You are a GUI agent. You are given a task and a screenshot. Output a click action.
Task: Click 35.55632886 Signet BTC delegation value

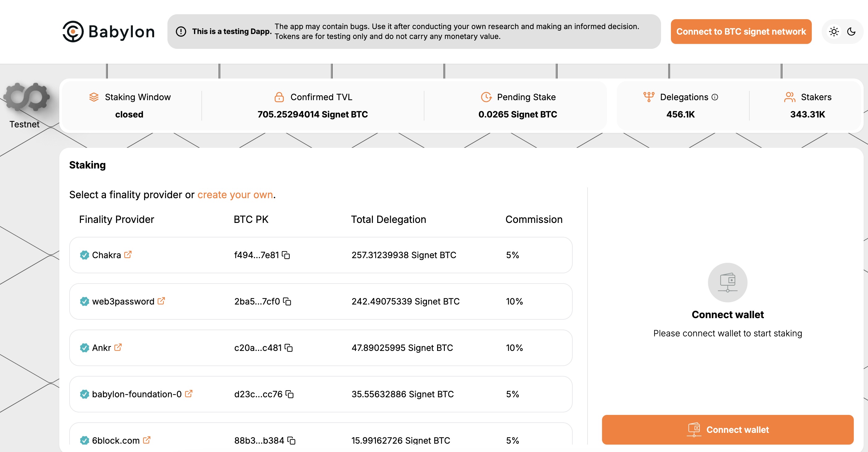click(x=402, y=394)
